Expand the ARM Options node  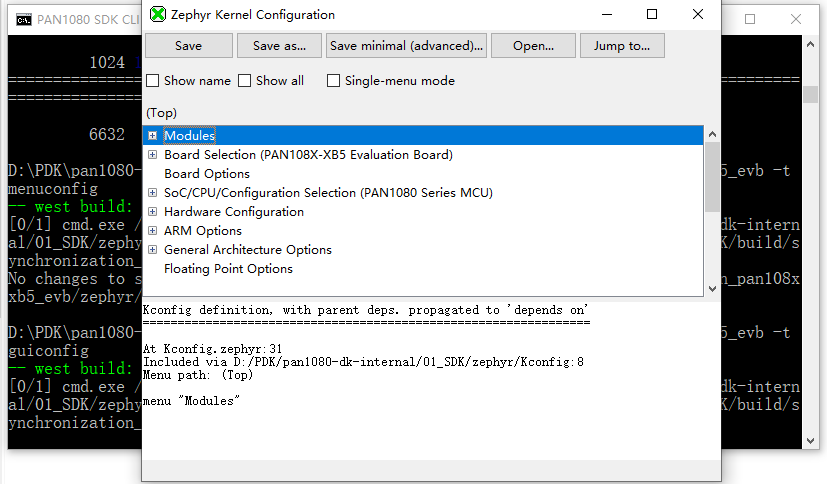click(152, 230)
